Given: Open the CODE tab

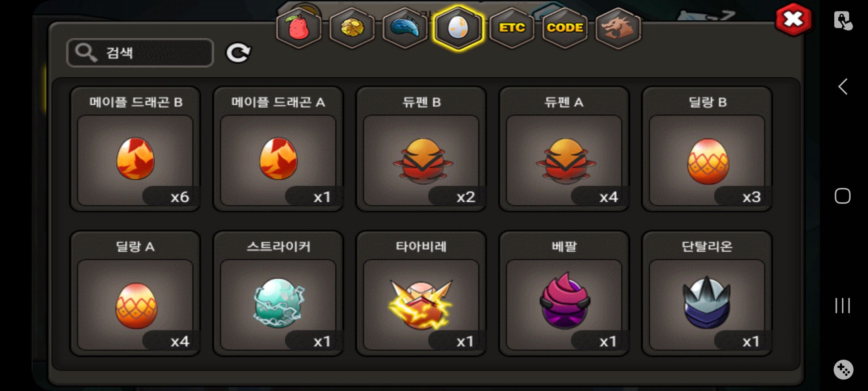Looking at the screenshot, I should pos(565,28).
